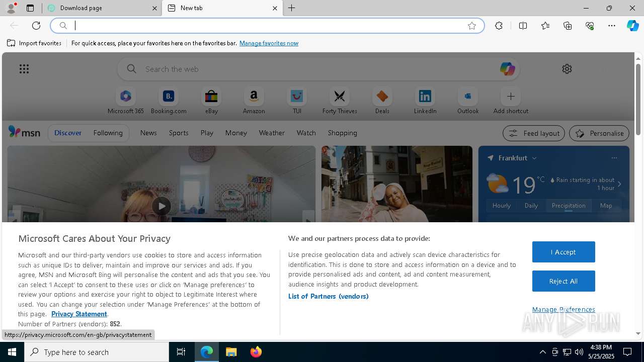Open Manage favorites now link
The image size is (644, 362).
click(x=269, y=43)
